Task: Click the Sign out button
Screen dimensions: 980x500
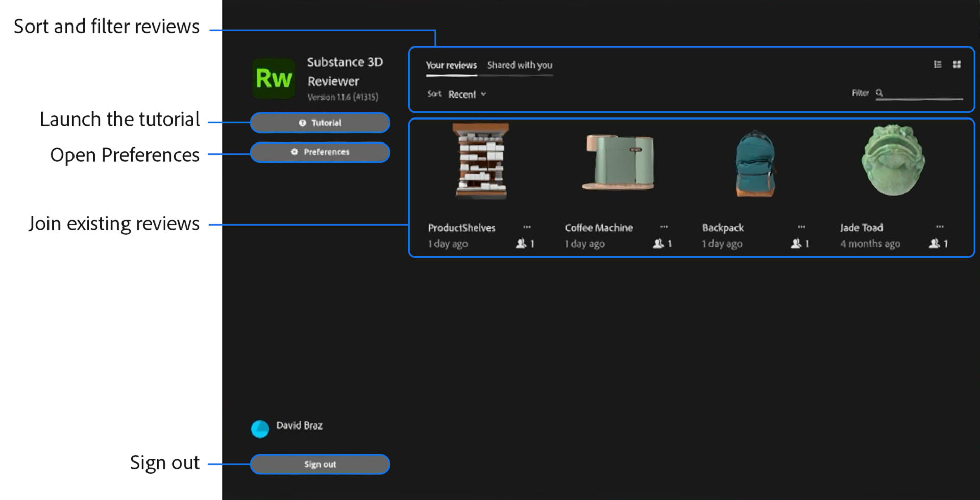Action: 320,464
